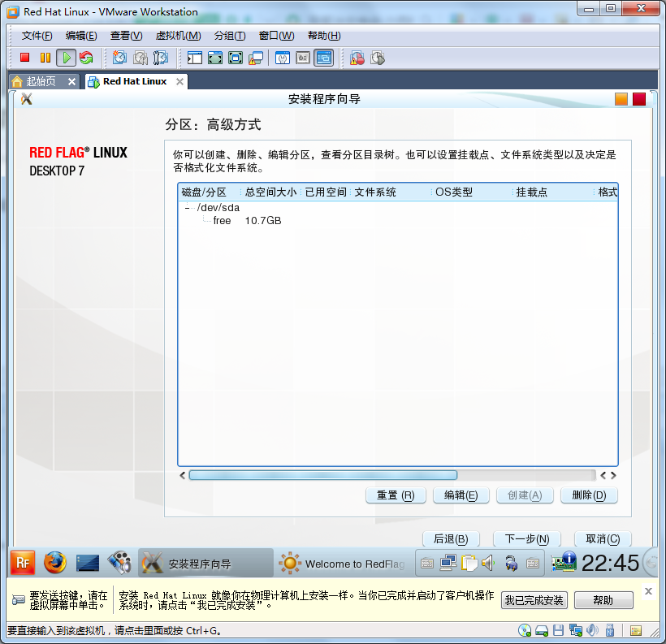Click the green Power On play button
The width and height of the screenshot is (666, 644).
point(67,58)
